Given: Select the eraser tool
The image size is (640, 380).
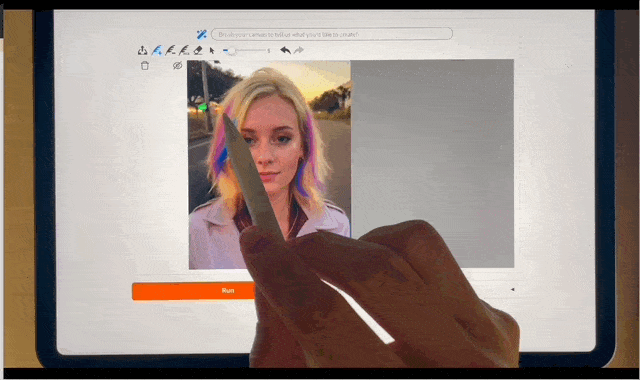Looking at the screenshot, I should (198, 50).
